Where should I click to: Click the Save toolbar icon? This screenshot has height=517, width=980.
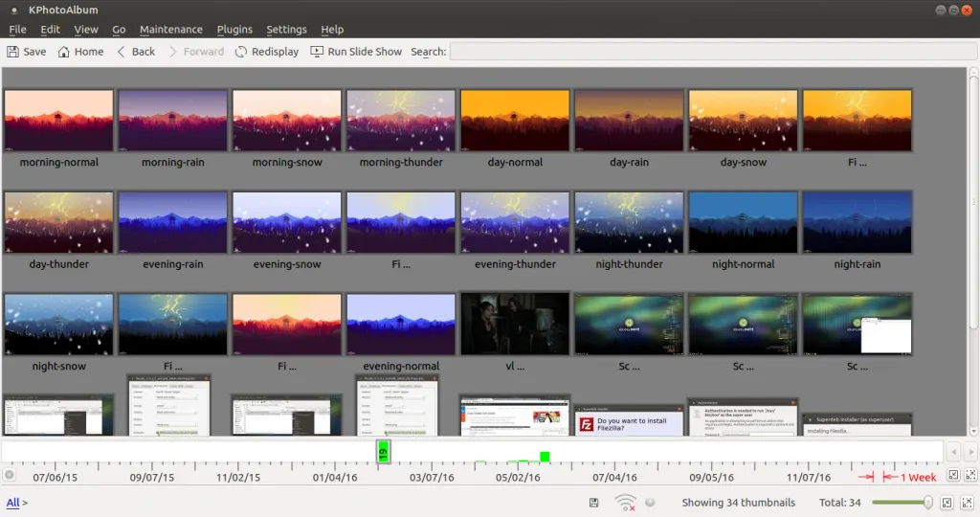[14, 52]
